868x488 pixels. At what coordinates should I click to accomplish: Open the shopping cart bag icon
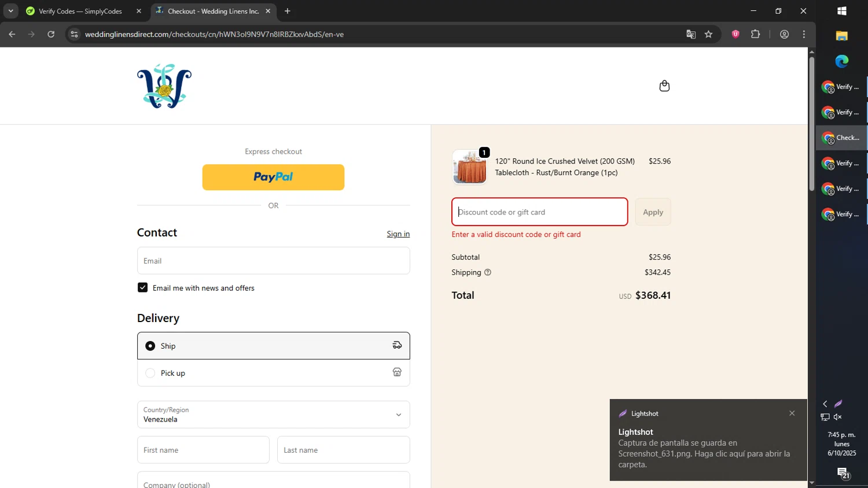[664, 86]
